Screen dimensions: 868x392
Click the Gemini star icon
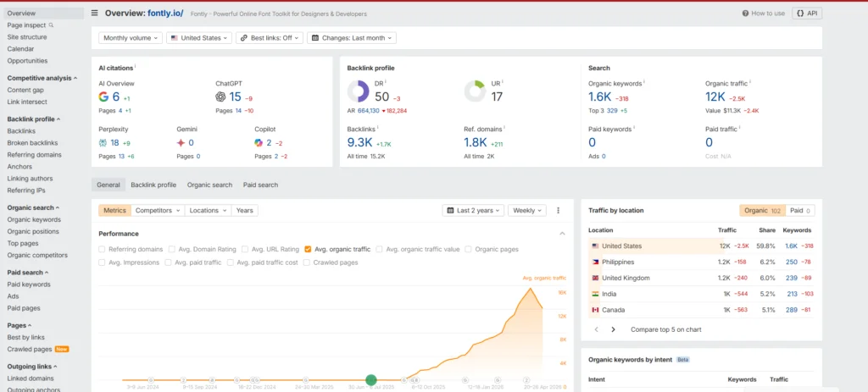pyautogui.click(x=181, y=142)
